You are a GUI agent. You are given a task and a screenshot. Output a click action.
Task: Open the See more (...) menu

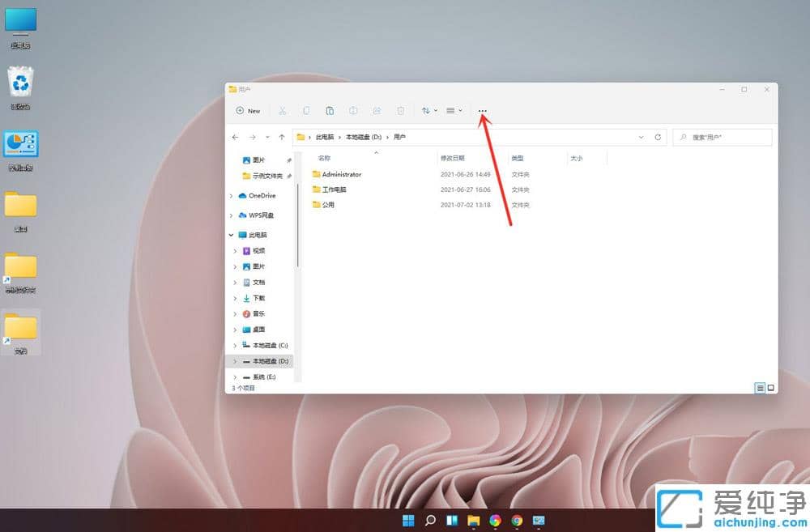point(483,111)
